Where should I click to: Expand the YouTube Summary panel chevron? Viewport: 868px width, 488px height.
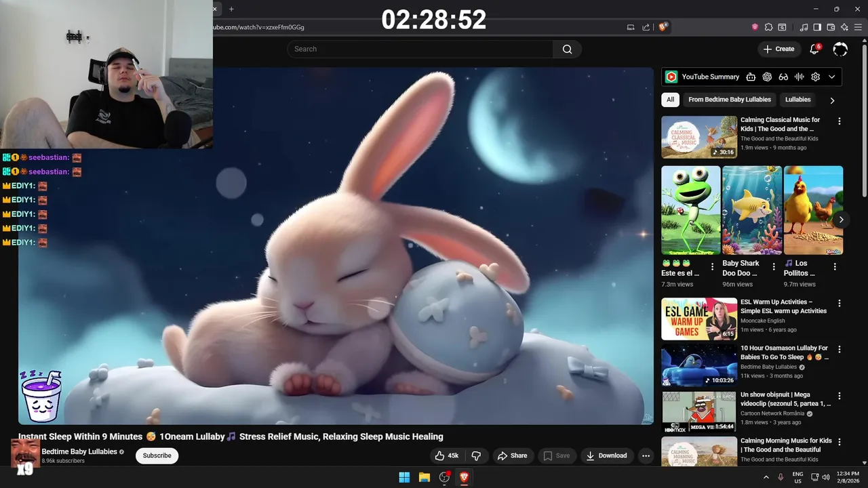click(832, 77)
